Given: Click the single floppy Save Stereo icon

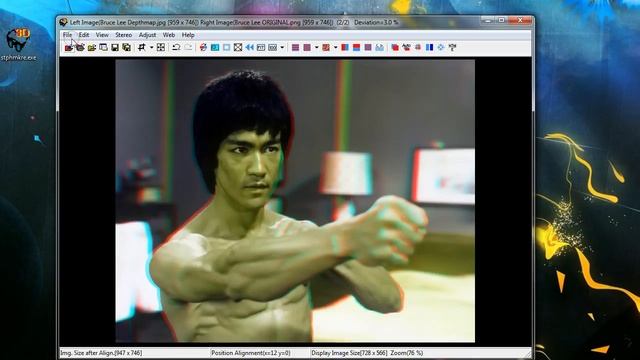Looking at the screenshot, I should (x=115, y=48).
